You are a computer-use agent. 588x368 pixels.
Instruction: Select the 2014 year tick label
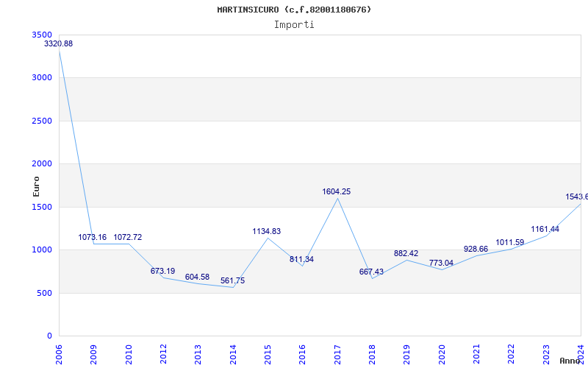(x=233, y=354)
